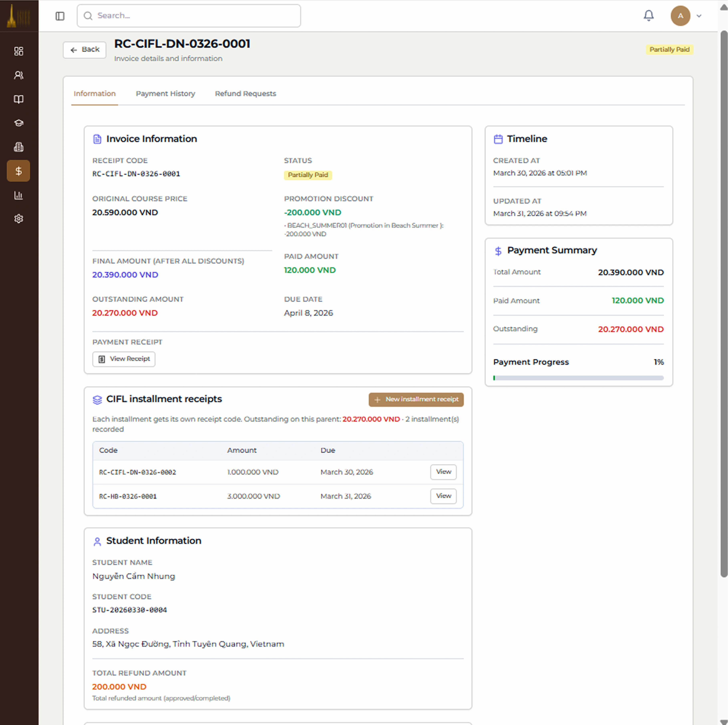Click the Timeline calendar icon
The image size is (728, 725).
[498, 139]
